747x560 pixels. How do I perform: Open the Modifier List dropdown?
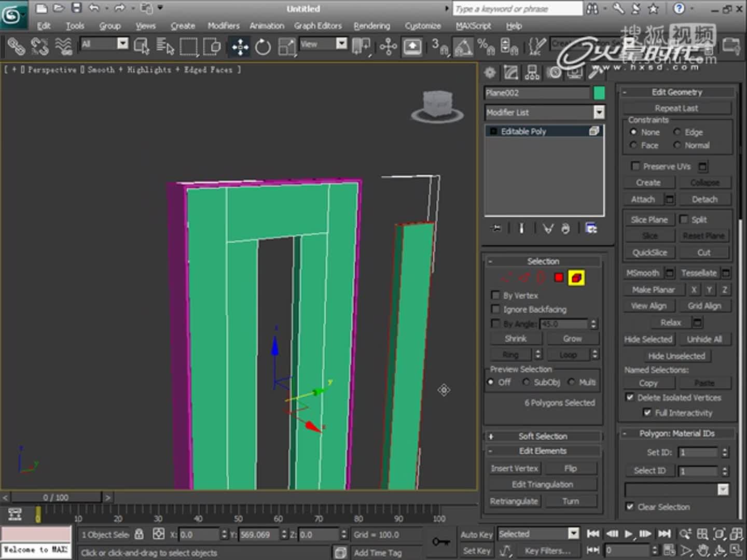[599, 113]
